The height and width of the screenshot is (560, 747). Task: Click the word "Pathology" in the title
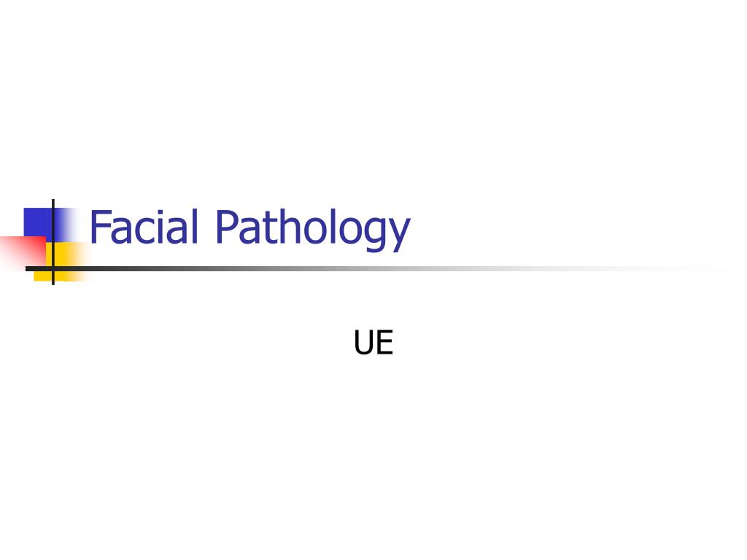(312, 228)
